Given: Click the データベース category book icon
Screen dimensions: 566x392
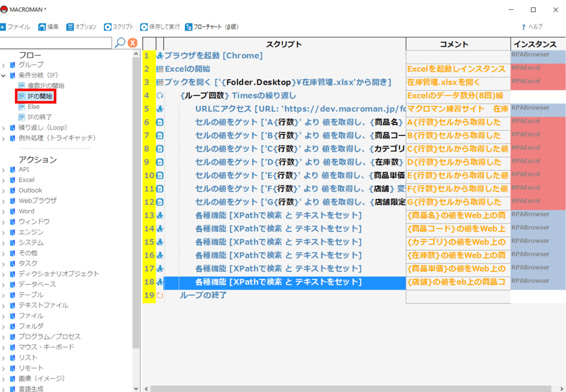Looking at the screenshot, I should [x=12, y=285].
